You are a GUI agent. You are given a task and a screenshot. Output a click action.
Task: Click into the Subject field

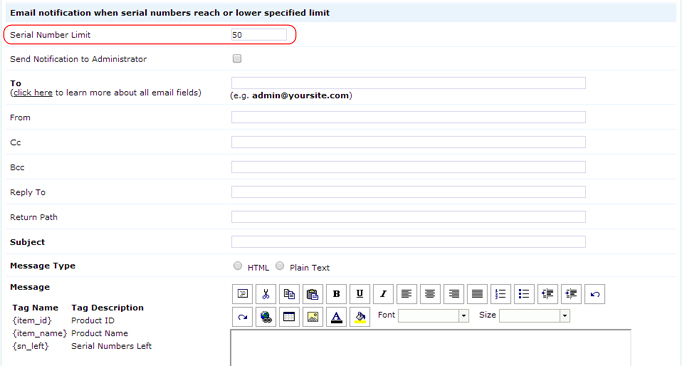click(x=408, y=242)
